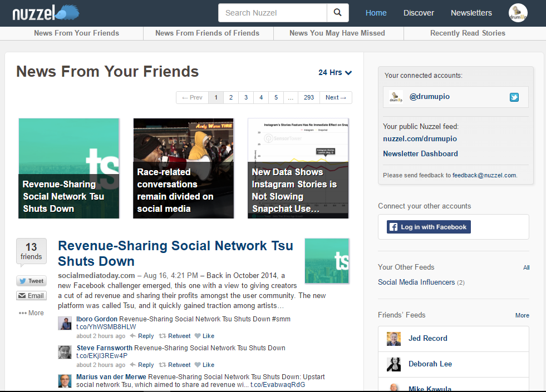This screenshot has width=546, height=392.
Task: Click Deborah Lee's avatar
Action: tap(393, 364)
